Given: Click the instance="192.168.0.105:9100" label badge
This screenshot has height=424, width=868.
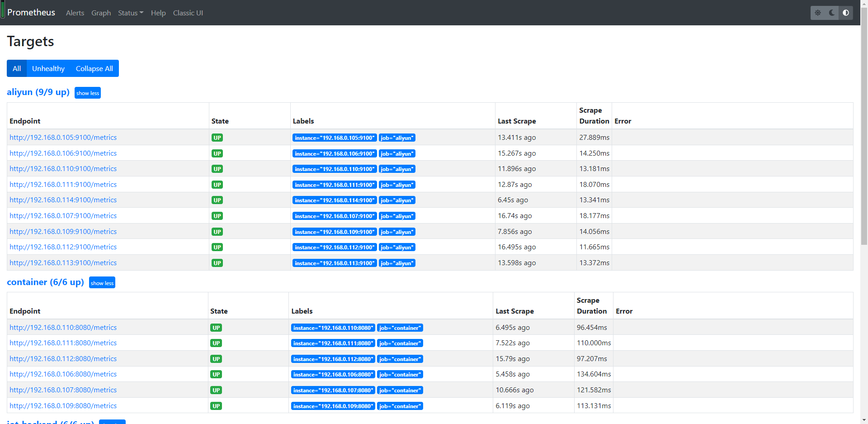Looking at the screenshot, I should 335,138.
